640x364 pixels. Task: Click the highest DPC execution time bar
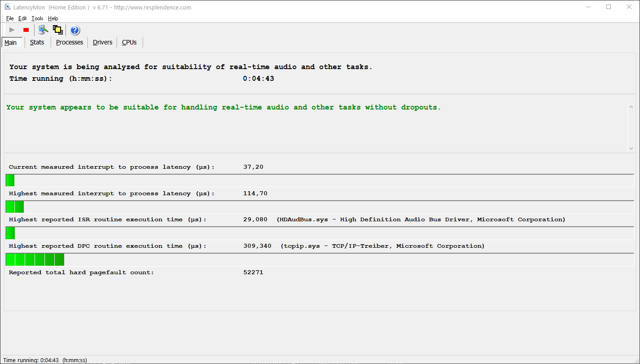click(35, 259)
